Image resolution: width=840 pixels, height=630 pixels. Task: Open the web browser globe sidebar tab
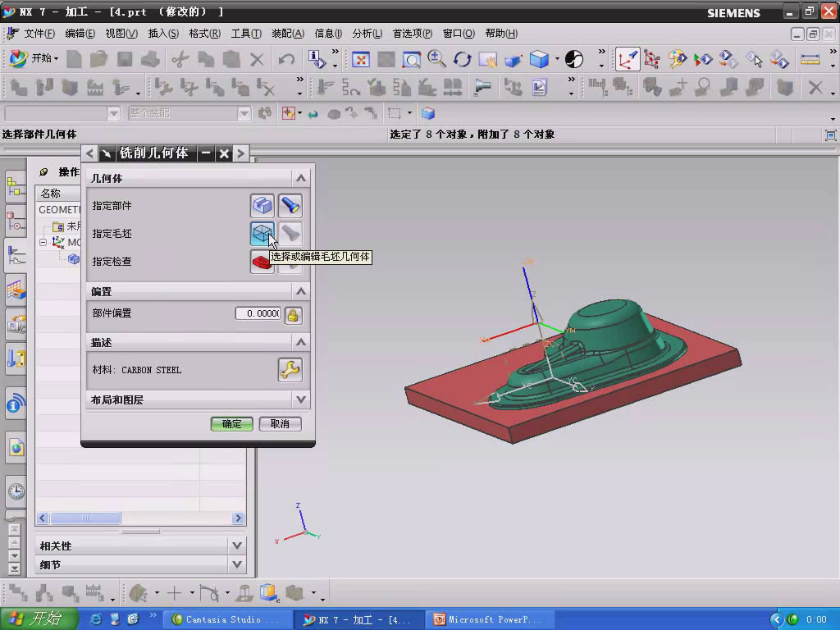point(16,447)
